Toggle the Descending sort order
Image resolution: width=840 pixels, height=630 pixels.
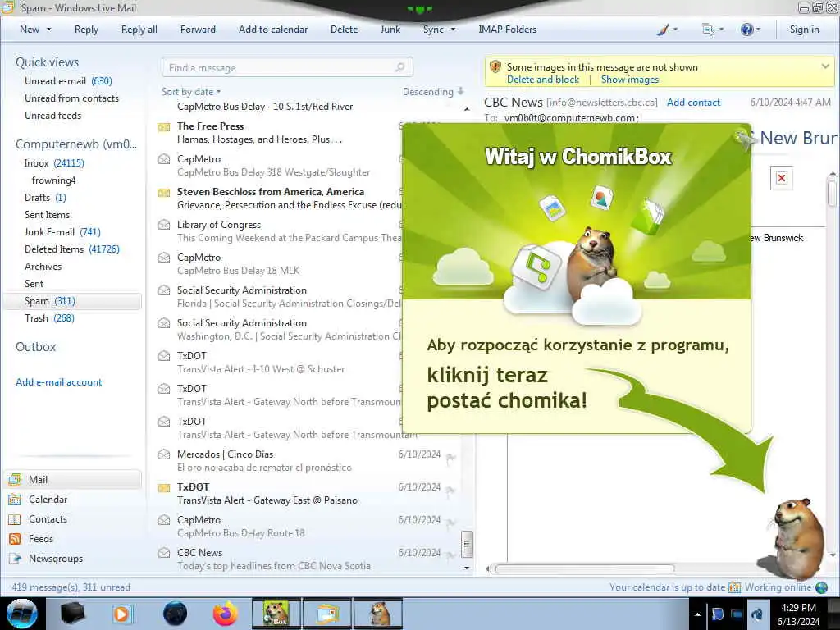(x=433, y=92)
